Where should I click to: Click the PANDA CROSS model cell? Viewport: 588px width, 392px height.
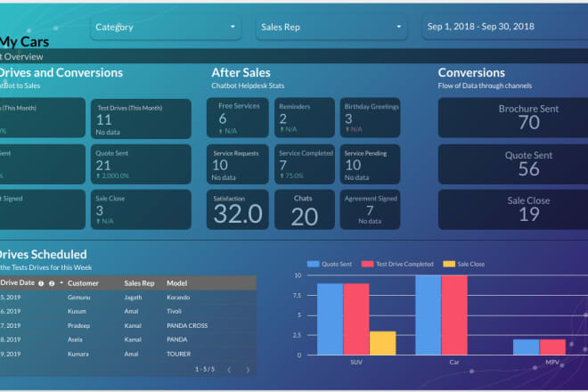(187, 325)
